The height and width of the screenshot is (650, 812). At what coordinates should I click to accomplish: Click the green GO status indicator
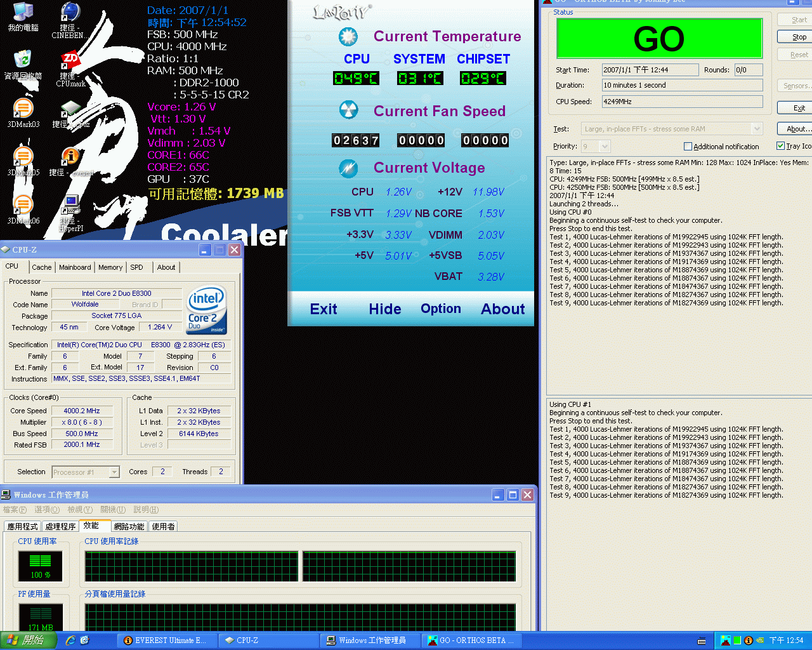659,38
